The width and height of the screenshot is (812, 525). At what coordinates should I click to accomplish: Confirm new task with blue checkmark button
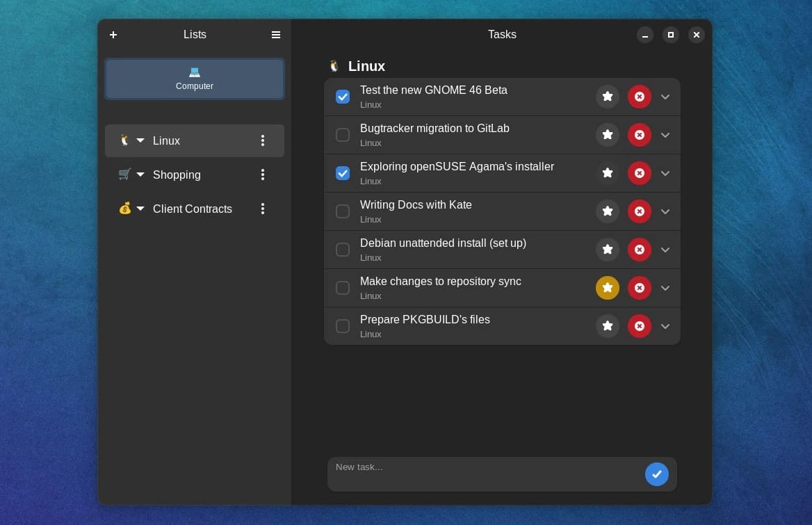coord(657,474)
